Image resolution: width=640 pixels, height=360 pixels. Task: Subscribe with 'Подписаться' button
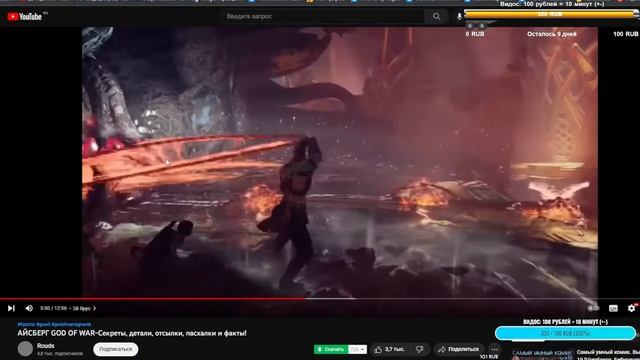tap(116, 349)
